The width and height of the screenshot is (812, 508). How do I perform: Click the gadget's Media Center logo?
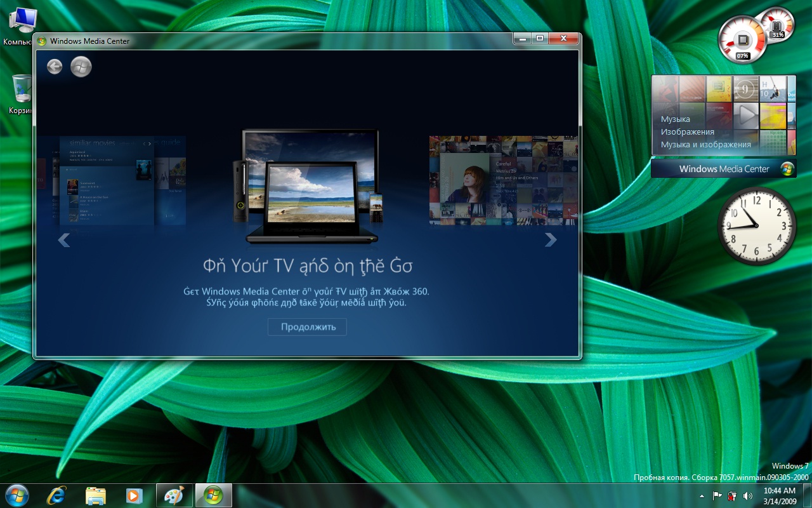787,169
